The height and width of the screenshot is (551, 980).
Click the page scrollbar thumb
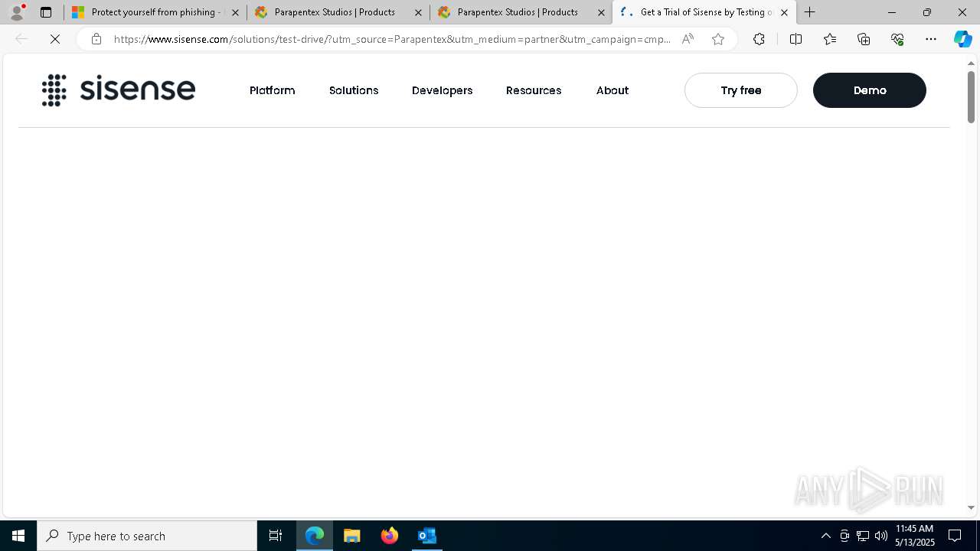tap(971, 96)
